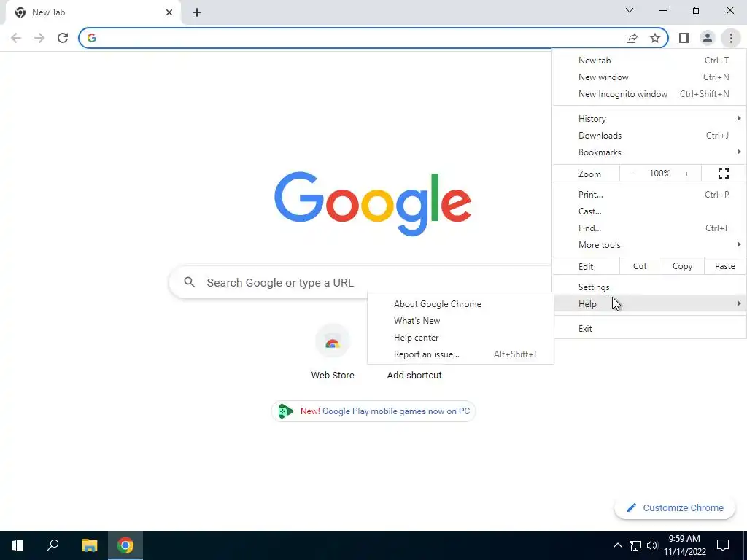
Task: Select Report an issue... entry
Action: pyautogui.click(x=461, y=354)
